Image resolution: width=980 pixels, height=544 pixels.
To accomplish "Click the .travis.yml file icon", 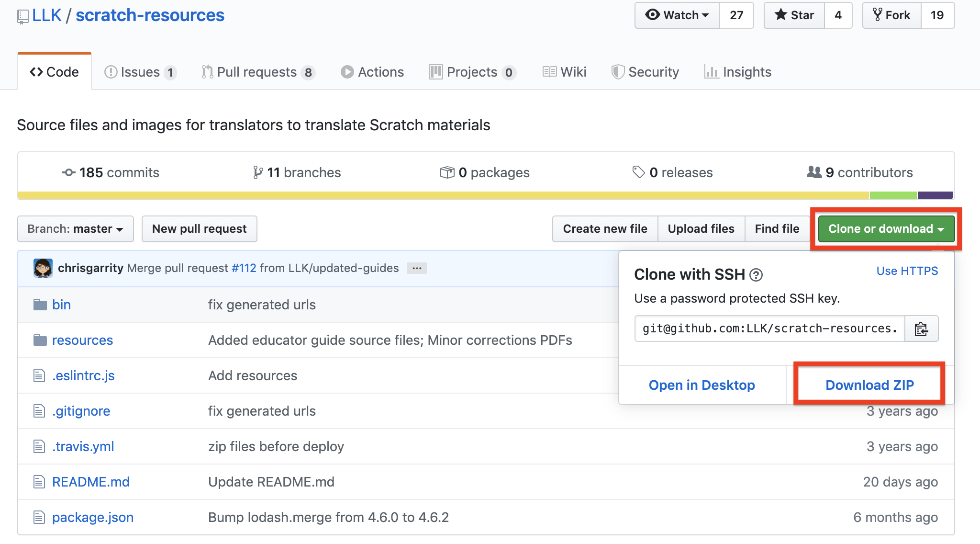I will coord(39,446).
